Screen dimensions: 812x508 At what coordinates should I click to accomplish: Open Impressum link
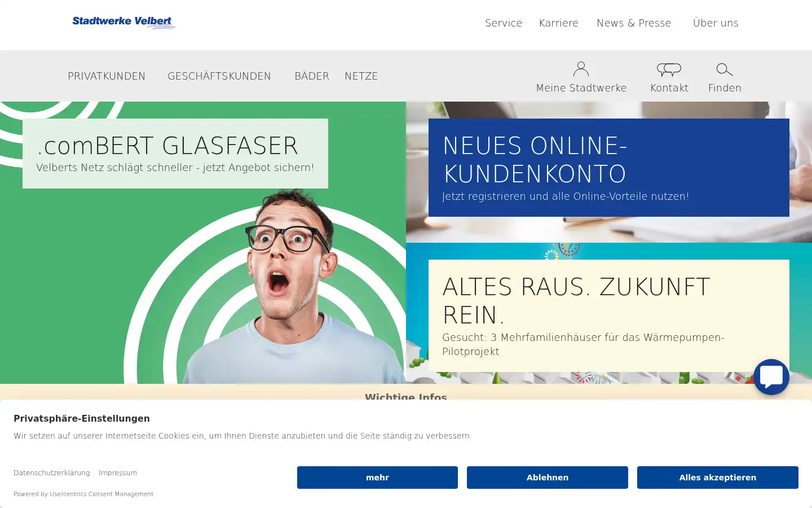coord(118,473)
